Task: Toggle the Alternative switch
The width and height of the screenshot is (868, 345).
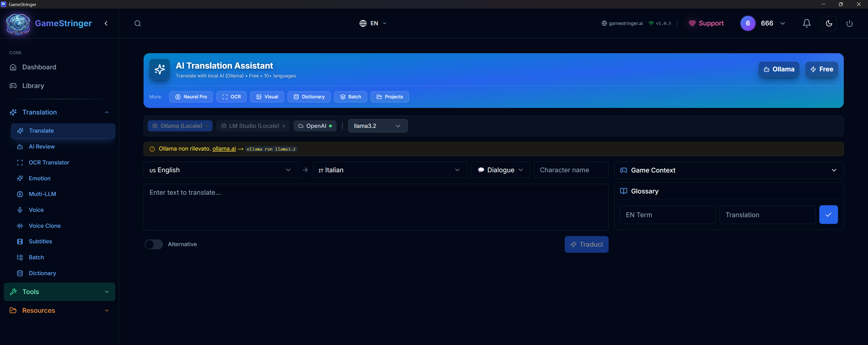Action: [x=154, y=244]
